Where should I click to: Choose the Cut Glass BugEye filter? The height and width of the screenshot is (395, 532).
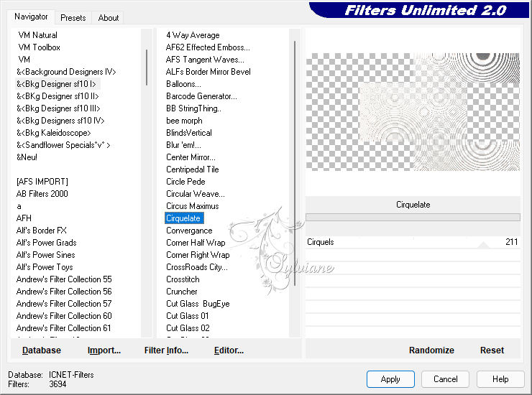click(x=198, y=304)
